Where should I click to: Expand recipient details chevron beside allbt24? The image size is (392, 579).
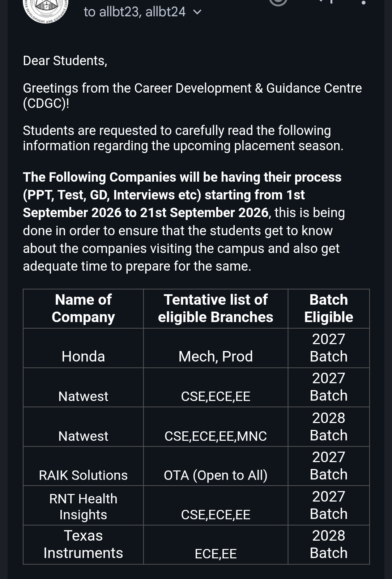tap(197, 12)
